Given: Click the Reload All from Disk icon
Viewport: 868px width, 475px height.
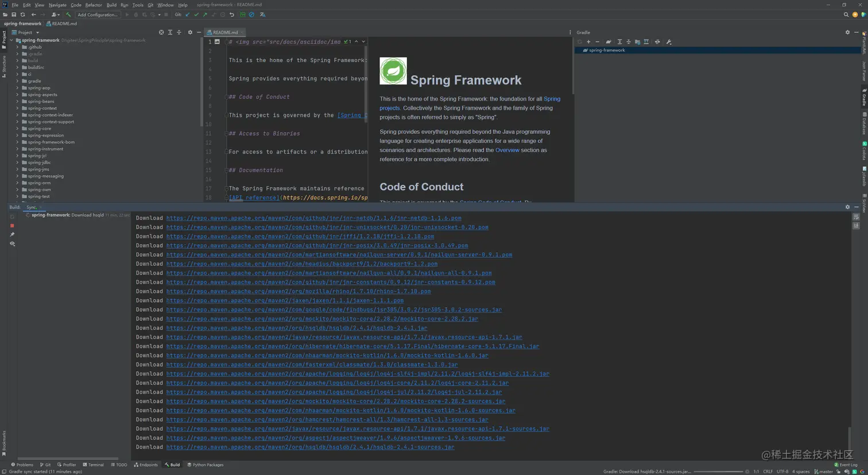Looking at the screenshot, I should (23, 15).
